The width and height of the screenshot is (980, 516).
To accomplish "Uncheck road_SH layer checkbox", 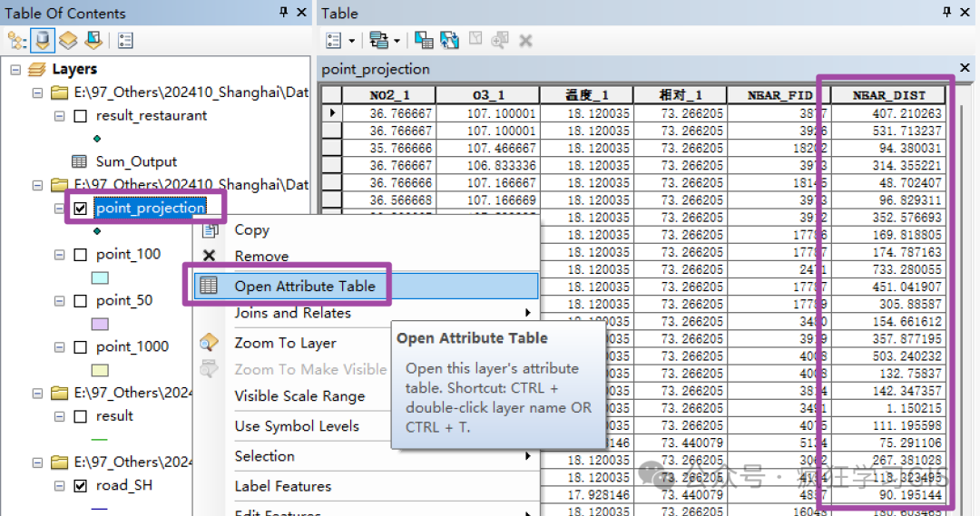I will click(80, 485).
